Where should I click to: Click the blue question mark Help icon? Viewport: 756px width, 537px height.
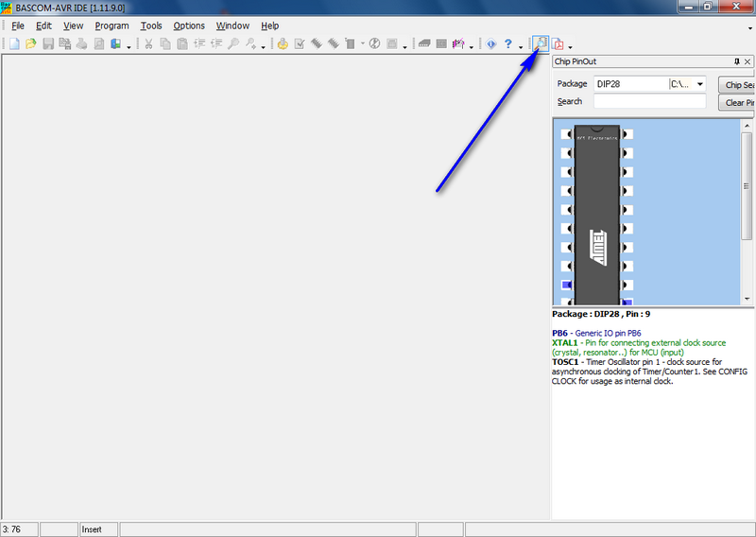[x=508, y=43]
